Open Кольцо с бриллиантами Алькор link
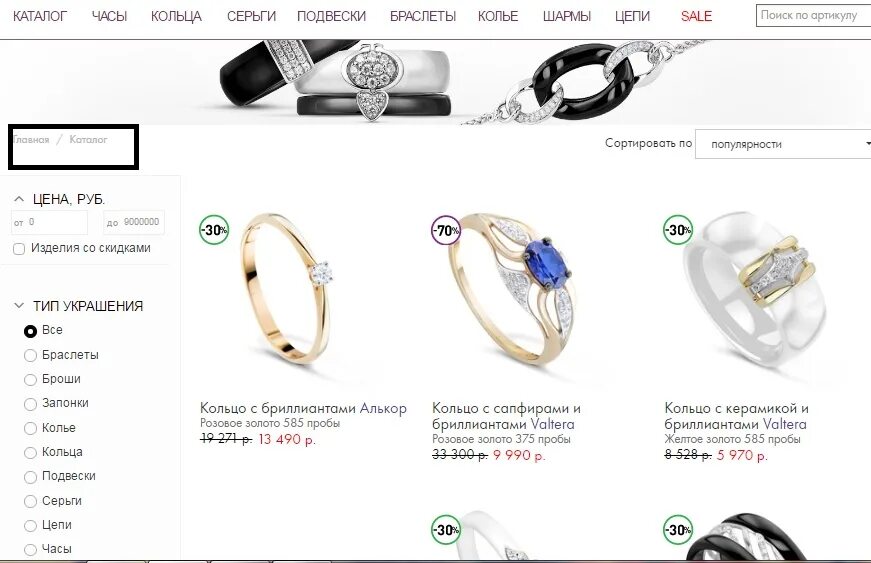871x563 pixels. [303, 408]
